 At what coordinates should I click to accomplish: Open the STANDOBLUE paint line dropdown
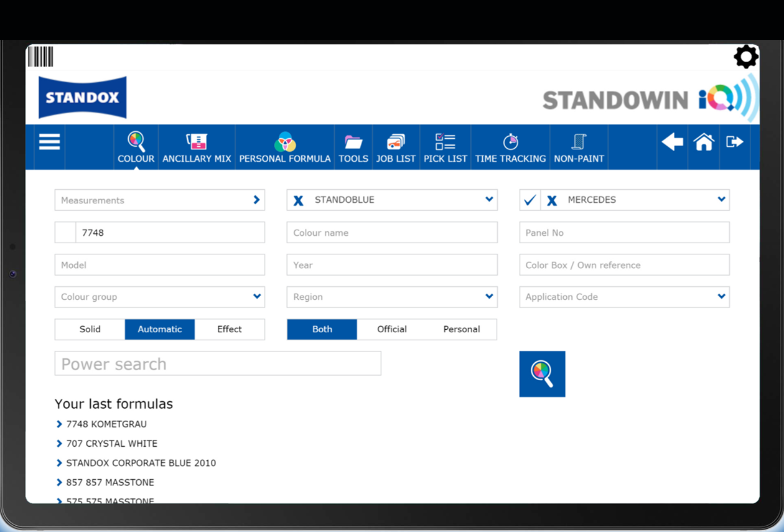(489, 200)
